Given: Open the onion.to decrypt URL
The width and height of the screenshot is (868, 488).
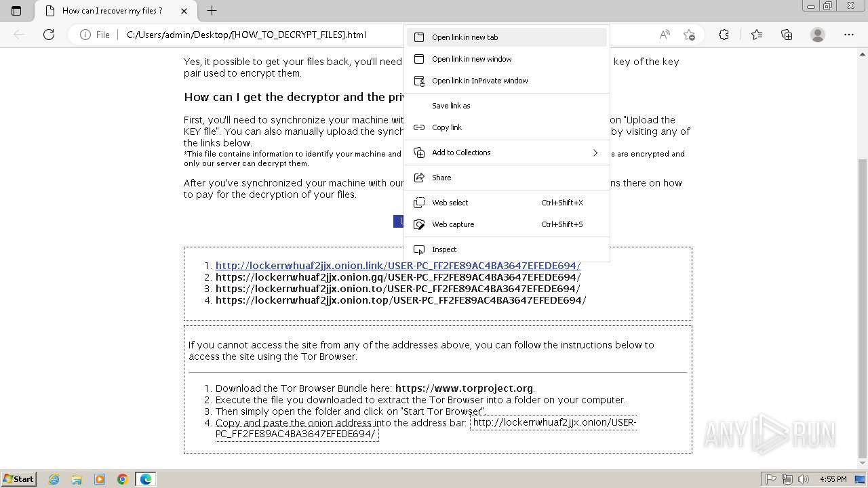Looking at the screenshot, I should (398, 289).
